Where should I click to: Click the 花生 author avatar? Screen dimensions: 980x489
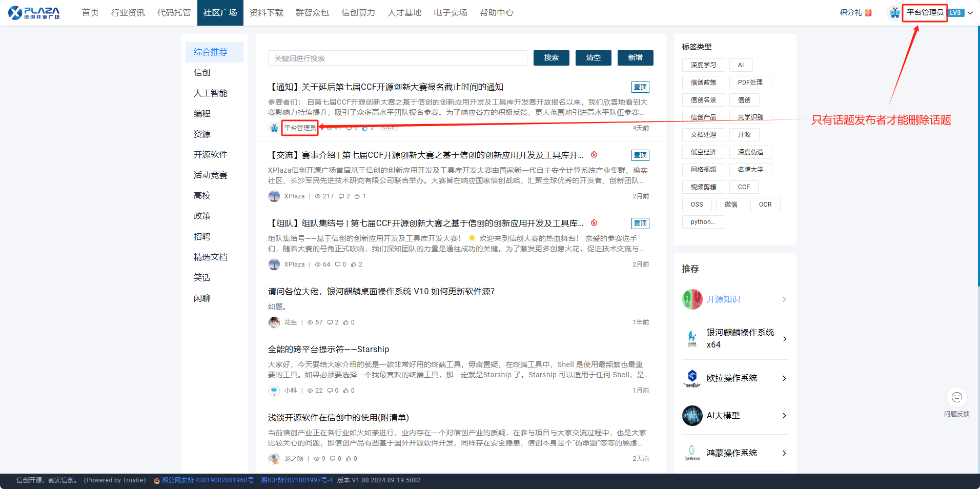(274, 322)
